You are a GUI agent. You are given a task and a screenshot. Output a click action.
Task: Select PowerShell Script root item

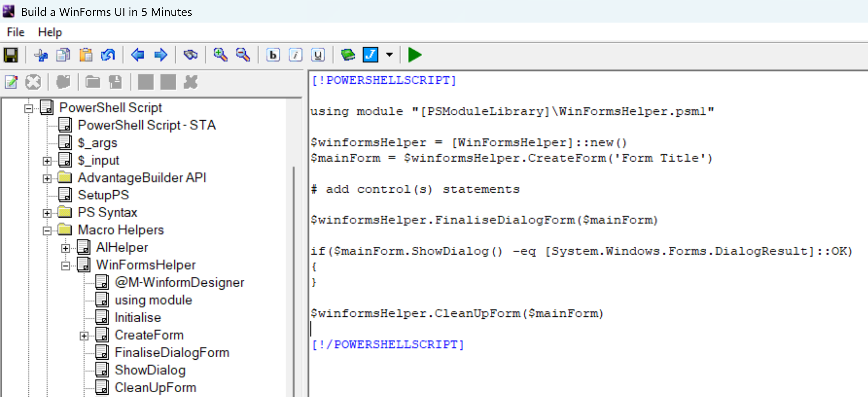110,107
